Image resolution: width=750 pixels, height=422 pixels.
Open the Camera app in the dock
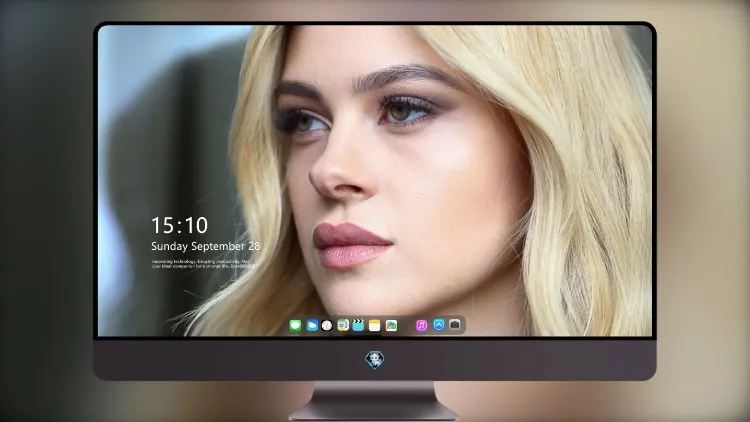[455, 325]
